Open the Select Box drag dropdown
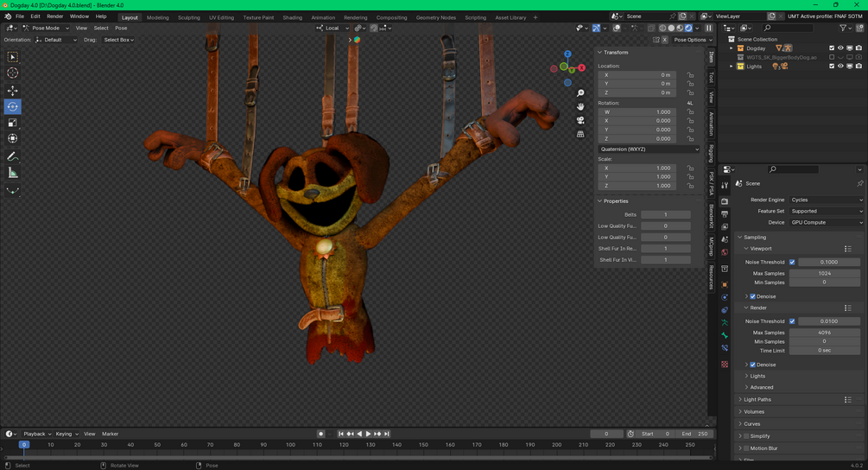Viewport: 868px width, 470px height. [119, 40]
